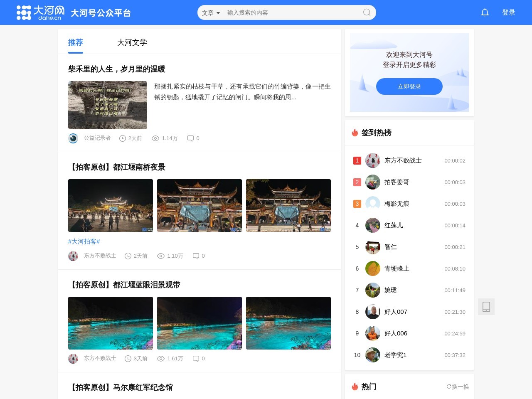Screen dimensions: 532x399
Task: Click 换一换 to refresh 热门 list
Action: click(x=458, y=387)
